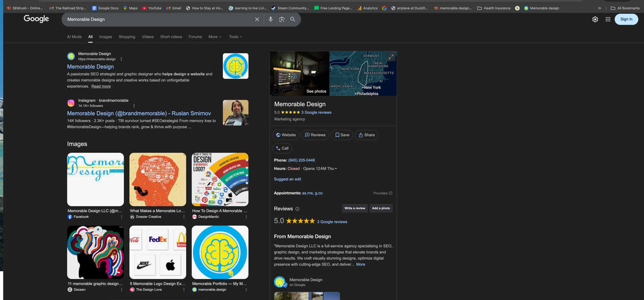Open the Google apps grid icon
Screen dimensions: 644x300
point(608,19)
